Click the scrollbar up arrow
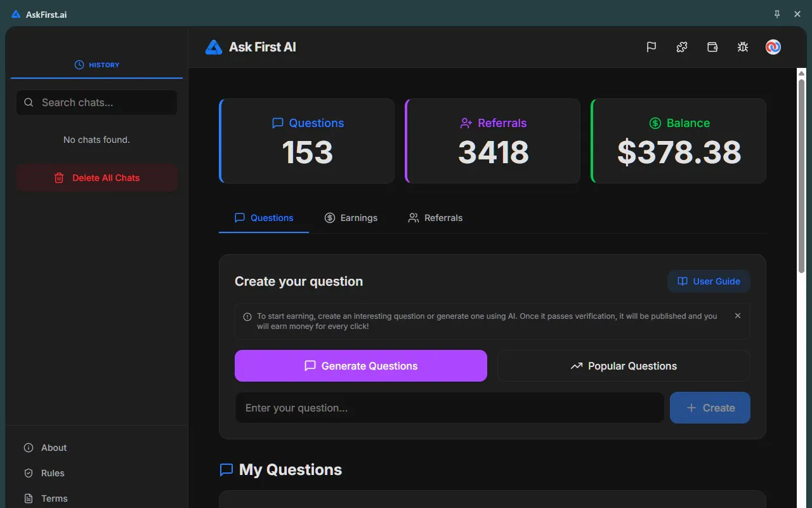Viewport: 812px width, 508px height. click(801, 73)
